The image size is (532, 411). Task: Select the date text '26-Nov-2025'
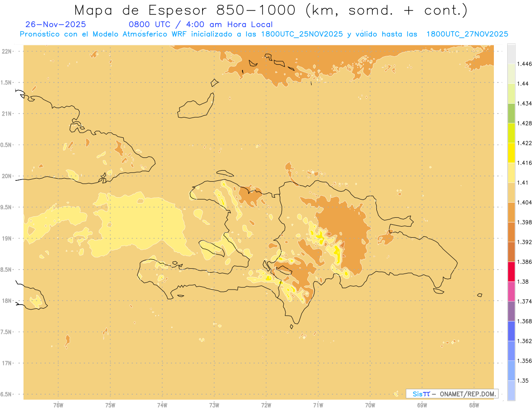[56, 25]
